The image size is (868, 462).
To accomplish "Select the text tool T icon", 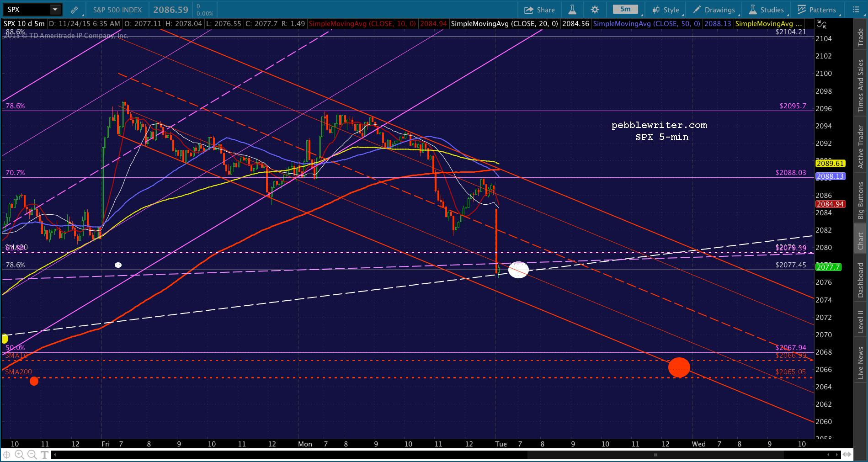I will pos(44,455).
